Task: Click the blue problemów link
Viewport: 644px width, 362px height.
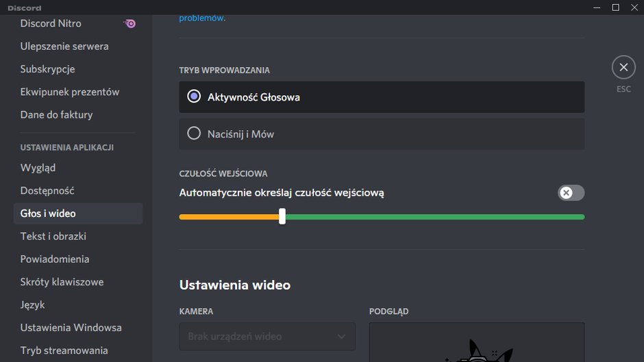Action: (x=201, y=18)
